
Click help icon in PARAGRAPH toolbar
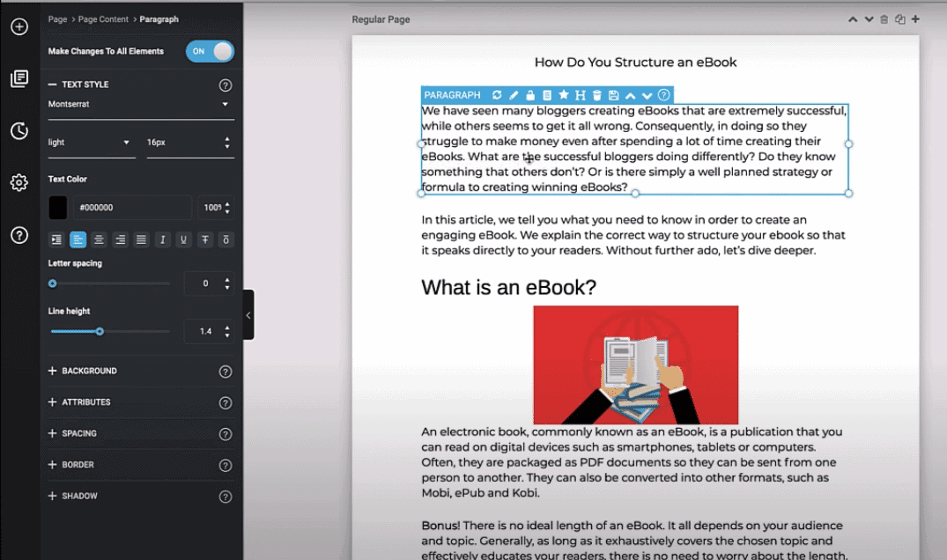coord(663,95)
